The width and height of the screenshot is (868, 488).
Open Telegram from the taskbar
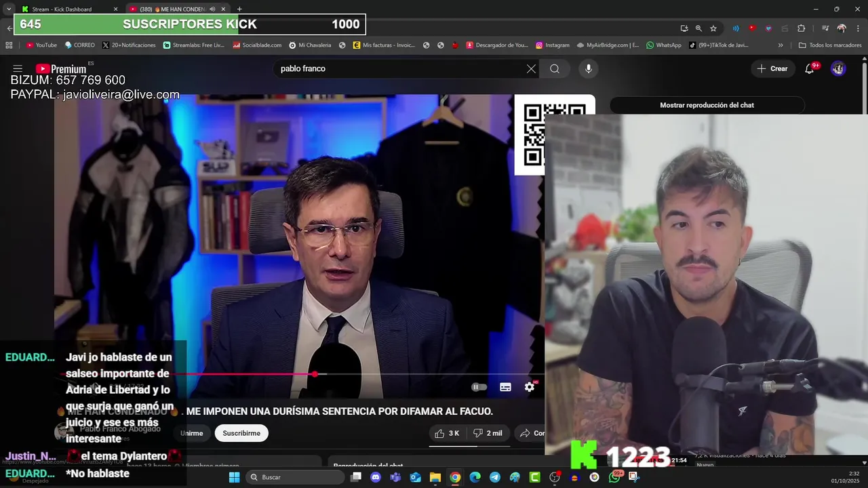tap(495, 477)
